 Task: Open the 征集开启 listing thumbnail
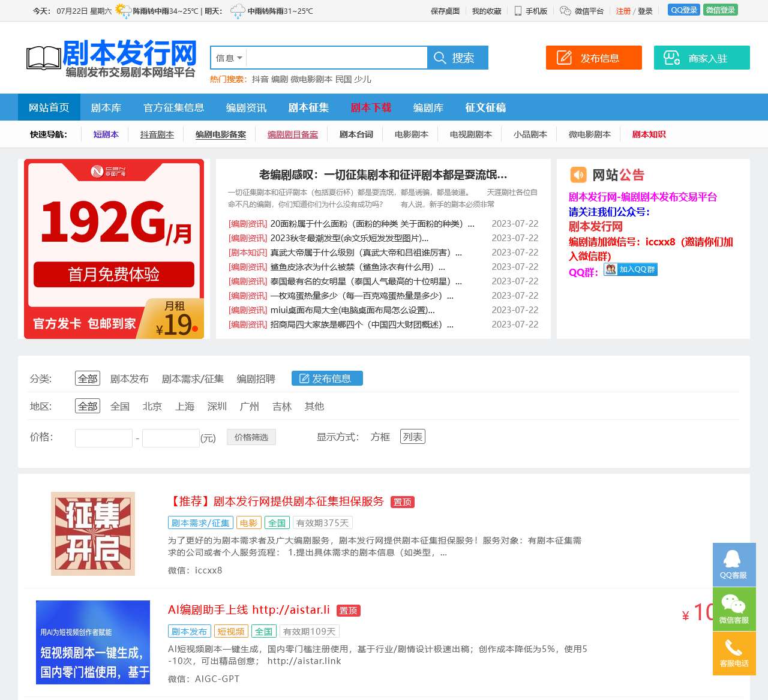(93, 534)
